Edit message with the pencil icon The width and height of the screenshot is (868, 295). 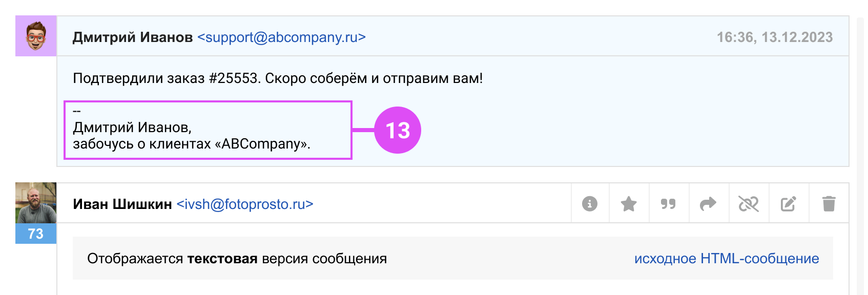pyautogui.click(x=788, y=204)
